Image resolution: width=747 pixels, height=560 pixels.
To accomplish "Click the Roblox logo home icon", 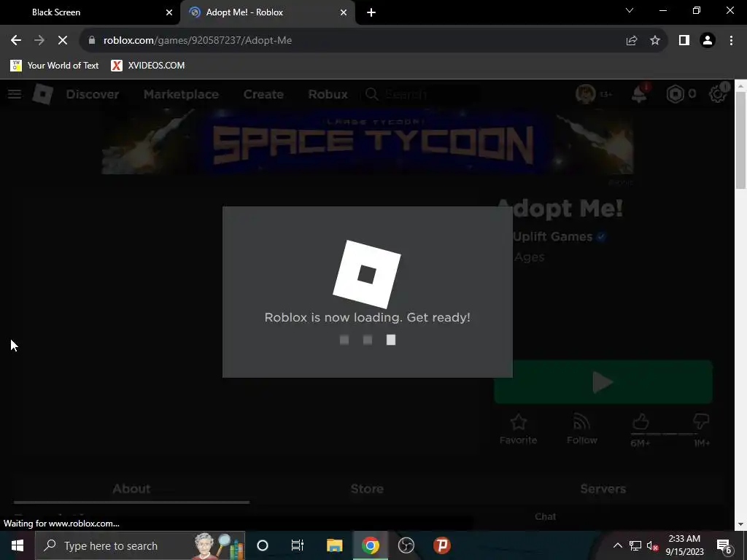I will [x=42, y=94].
